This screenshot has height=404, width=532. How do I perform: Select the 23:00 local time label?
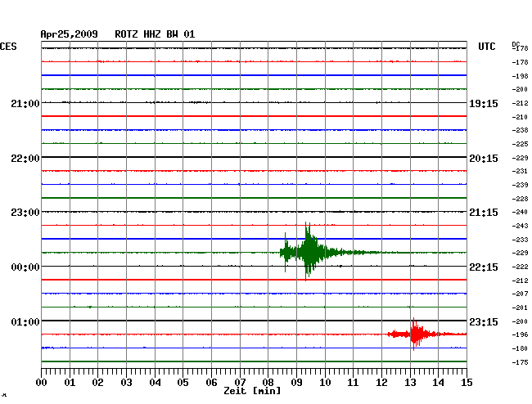pos(25,213)
